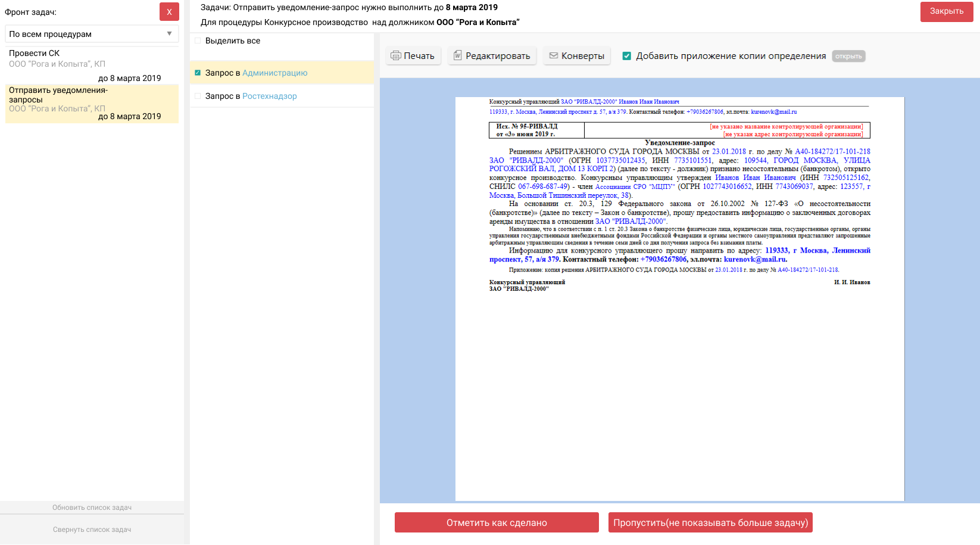Click Обновить список задач
Screen dimensions: 980x545
[92, 507]
